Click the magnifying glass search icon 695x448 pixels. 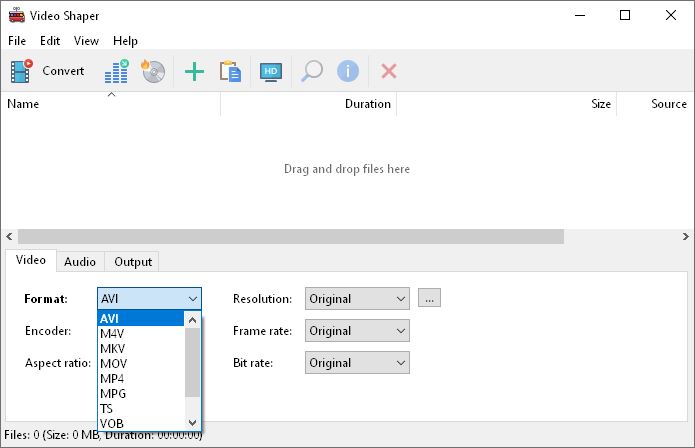(x=312, y=71)
